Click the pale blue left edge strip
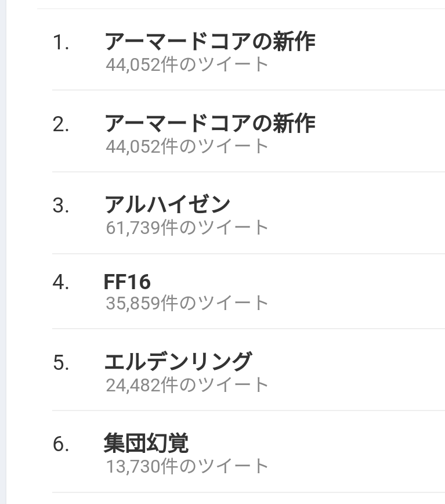This screenshot has height=504, width=445. coord(3,252)
